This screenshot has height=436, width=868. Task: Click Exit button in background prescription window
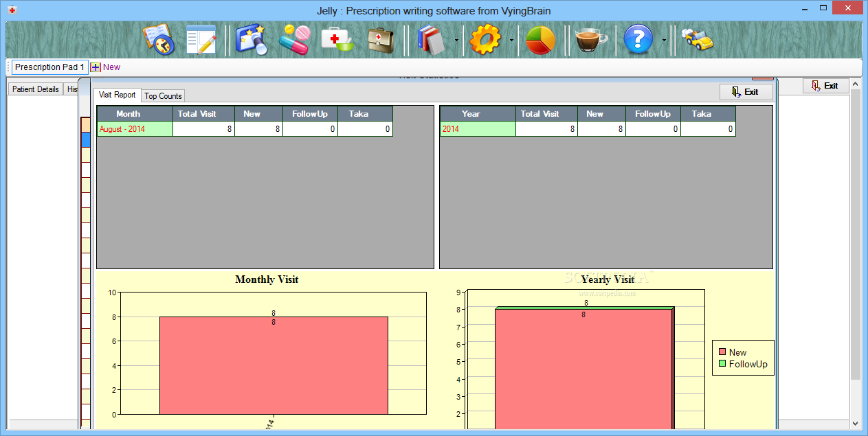[x=826, y=86]
